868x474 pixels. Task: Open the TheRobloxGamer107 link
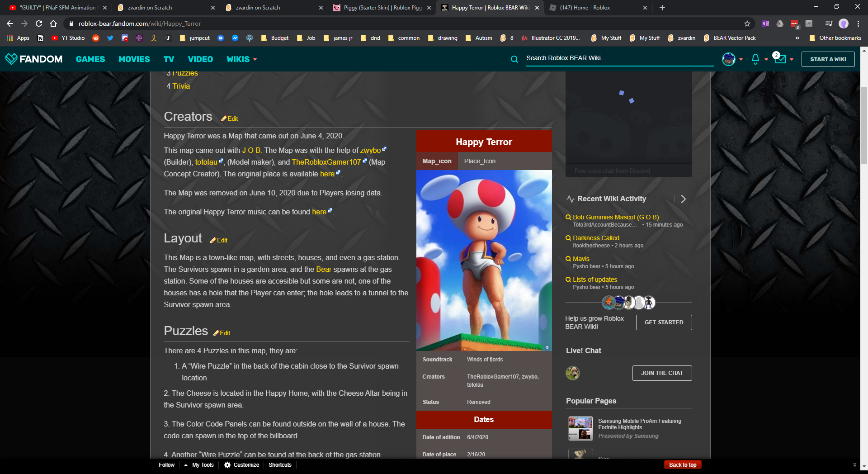[326, 162]
